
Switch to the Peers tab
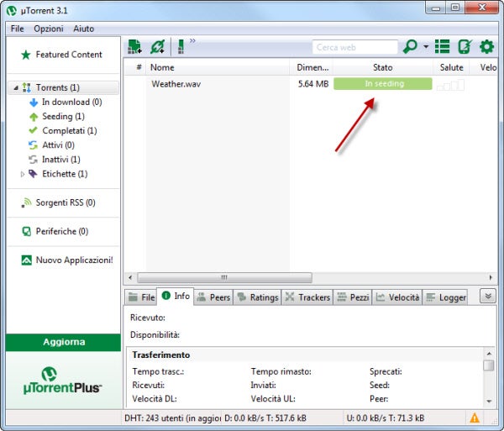213,297
